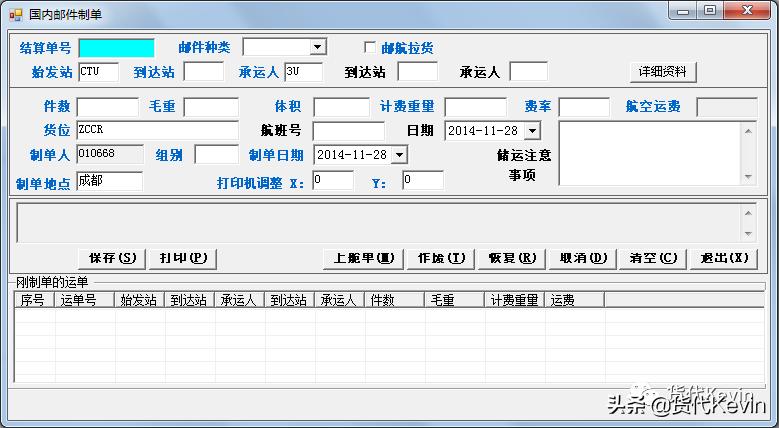Click the 制单人 field showing 010668

(x=110, y=155)
